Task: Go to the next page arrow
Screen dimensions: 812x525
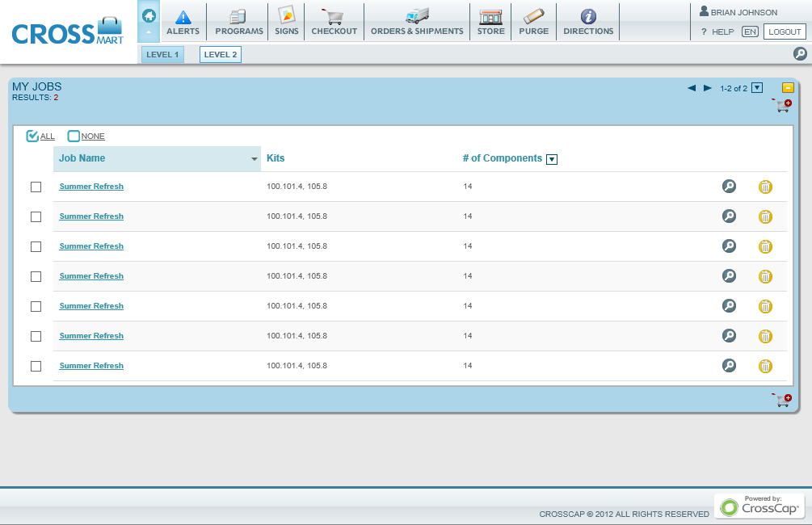Action: pos(708,88)
